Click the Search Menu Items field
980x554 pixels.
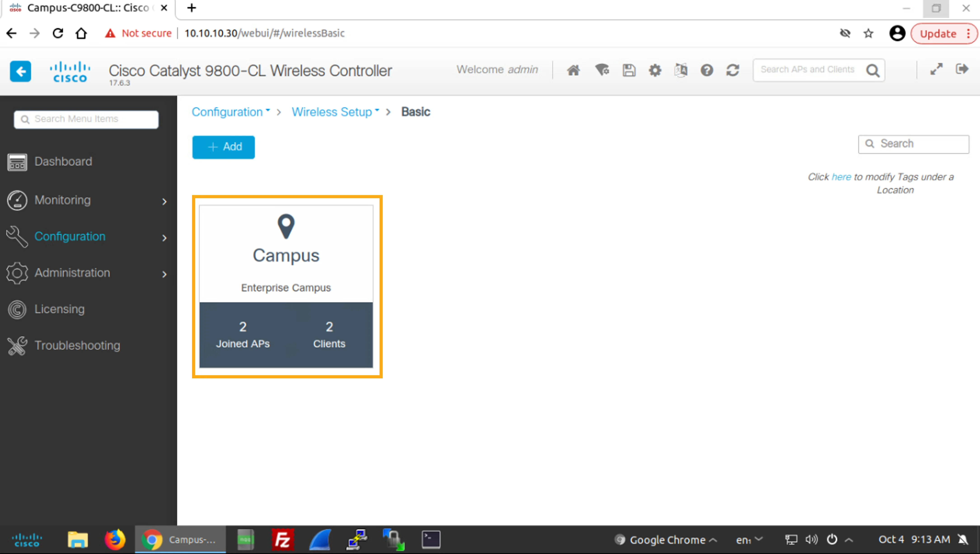[x=86, y=119]
